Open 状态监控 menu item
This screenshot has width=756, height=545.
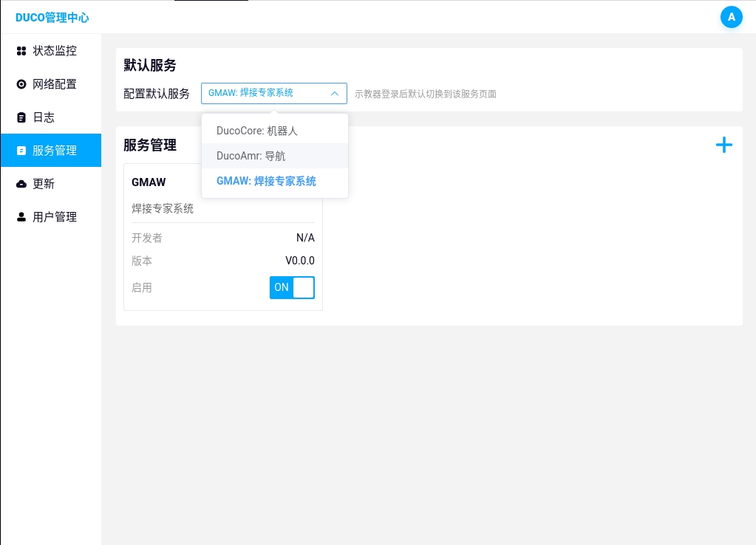(55, 51)
